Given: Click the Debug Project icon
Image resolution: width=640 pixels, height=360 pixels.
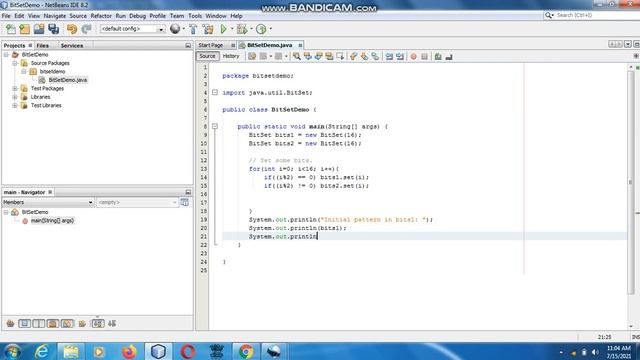Looking at the screenshot, I should (242, 29).
